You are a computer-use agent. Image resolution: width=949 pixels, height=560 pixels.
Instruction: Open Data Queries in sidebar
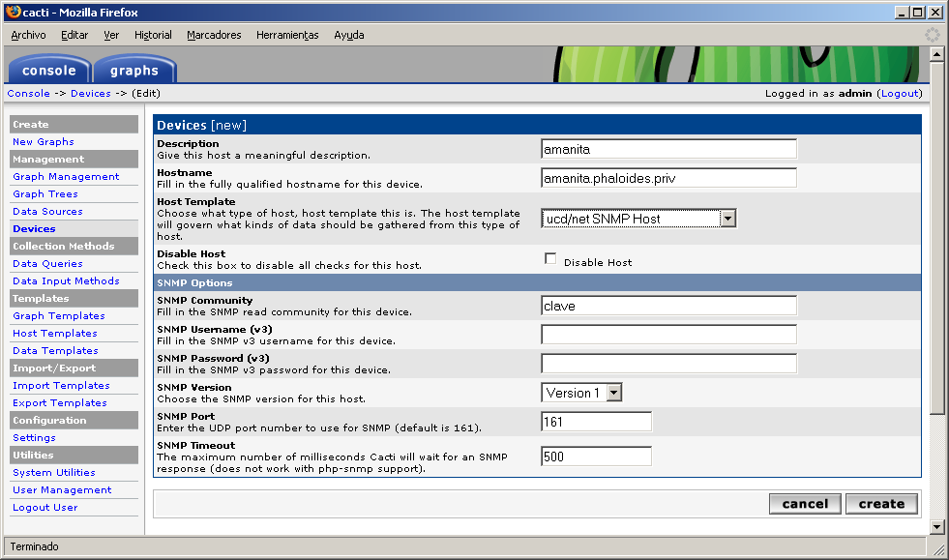tap(47, 264)
